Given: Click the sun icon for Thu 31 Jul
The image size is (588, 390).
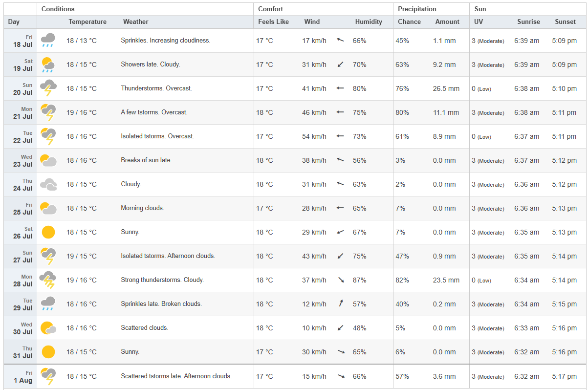Looking at the screenshot, I should 48,352.
